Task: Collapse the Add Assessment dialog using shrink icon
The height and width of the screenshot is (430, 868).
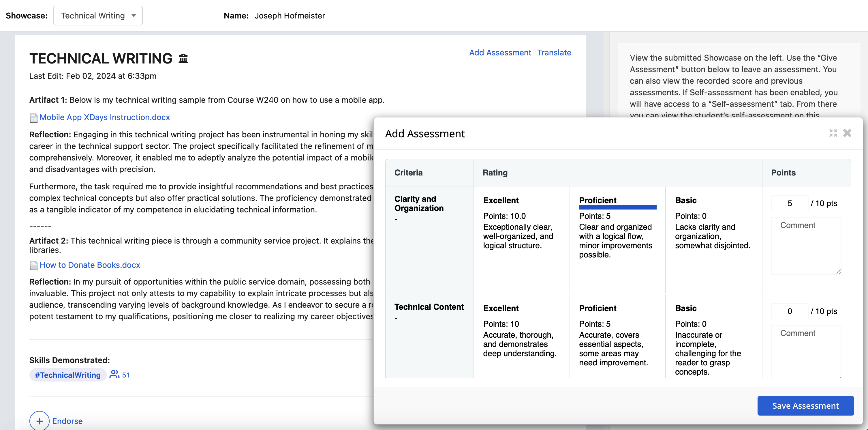Action: click(833, 133)
